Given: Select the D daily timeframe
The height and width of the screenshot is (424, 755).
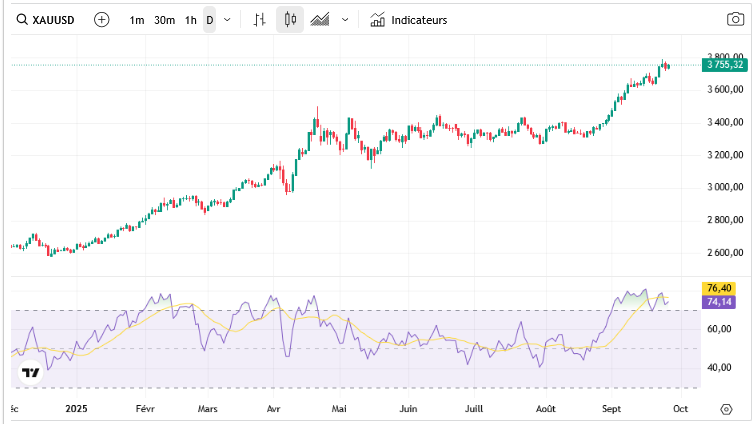Looking at the screenshot, I should pyautogui.click(x=209, y=20).
